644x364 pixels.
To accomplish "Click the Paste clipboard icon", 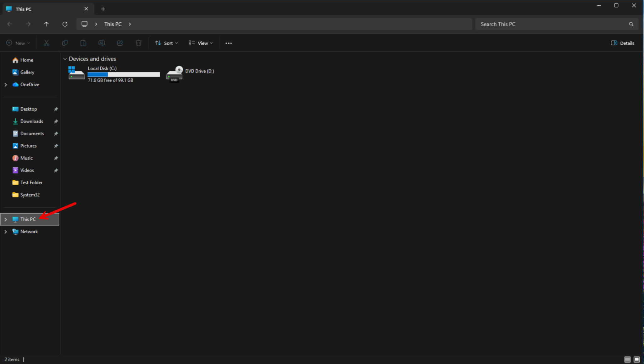I will pyautogui.click(x=83, y=43).
